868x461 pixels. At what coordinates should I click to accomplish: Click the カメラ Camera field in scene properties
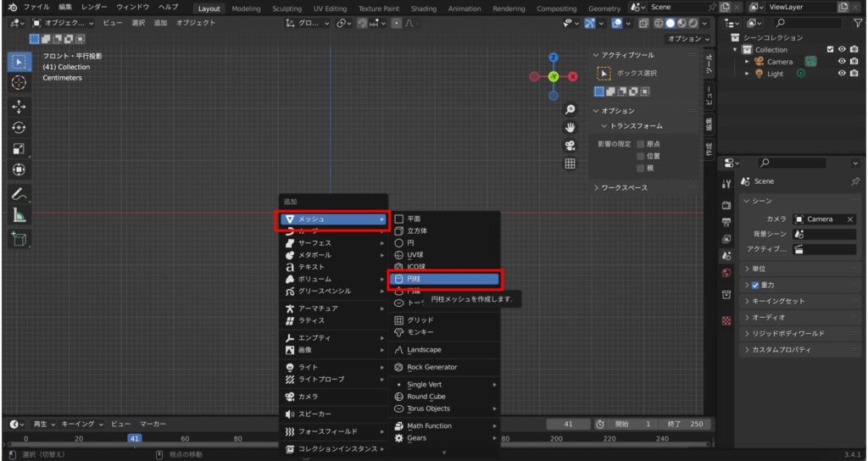824,219
